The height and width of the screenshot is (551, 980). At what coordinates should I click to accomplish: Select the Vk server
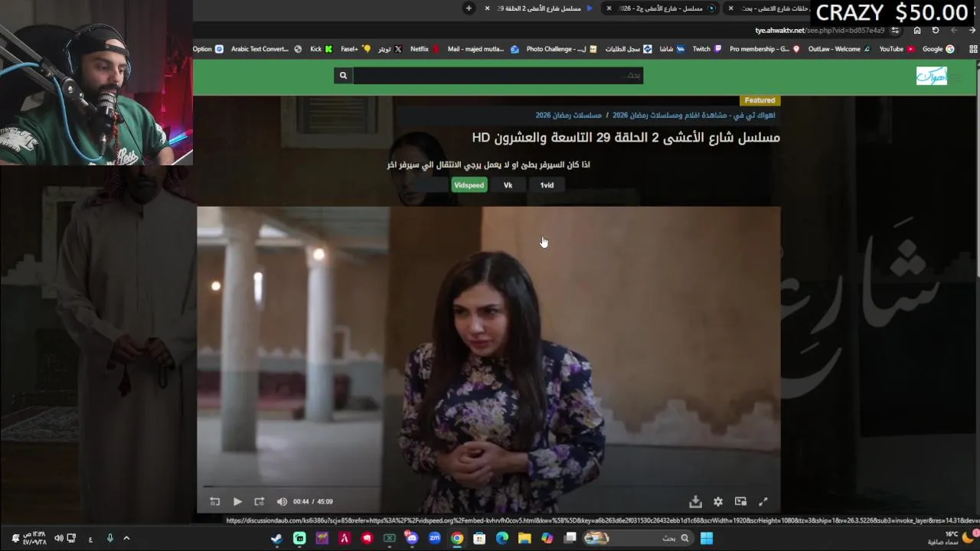(x=508, y=185)
